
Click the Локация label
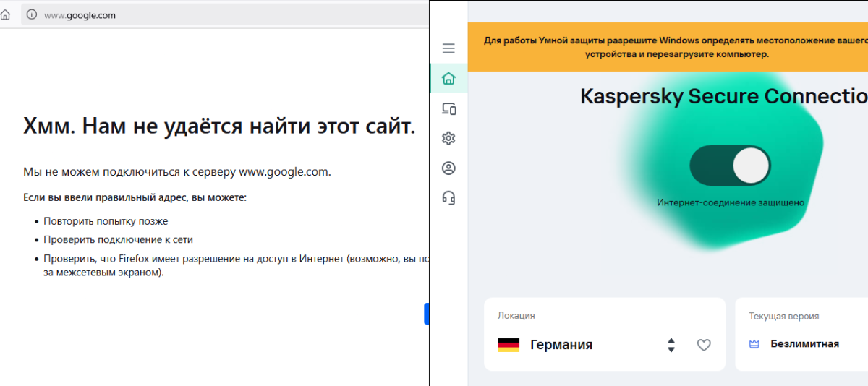pyautogui.click(x=516, y=316)
